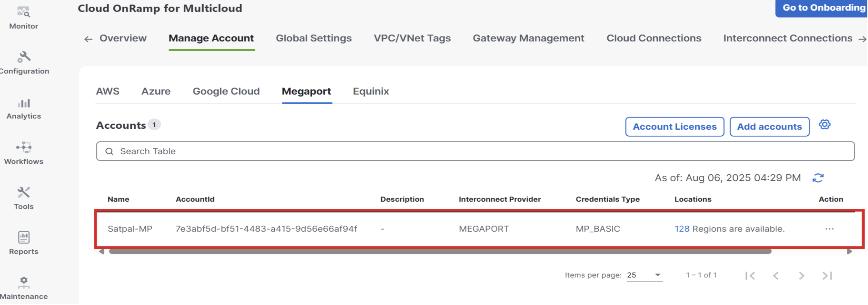Click the Name column header
The width and height of the screenshot is (868, 305).
coord(118,199)
